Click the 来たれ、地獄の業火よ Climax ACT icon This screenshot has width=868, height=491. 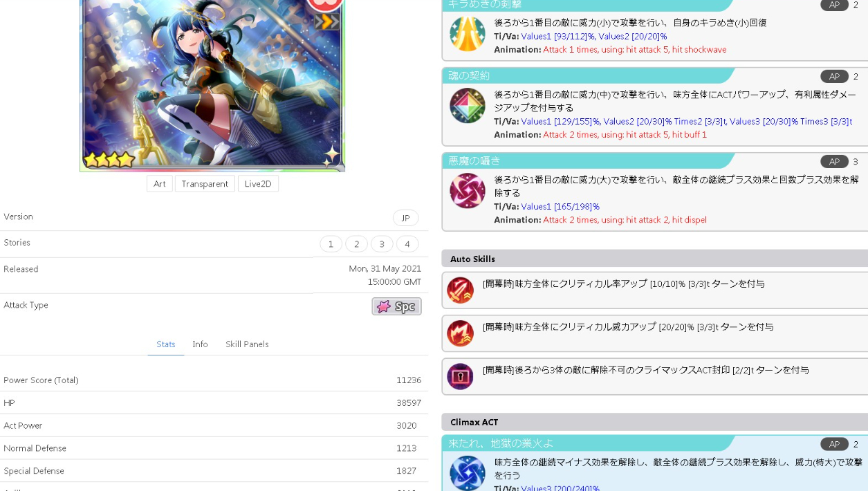[x=468, y=473]
